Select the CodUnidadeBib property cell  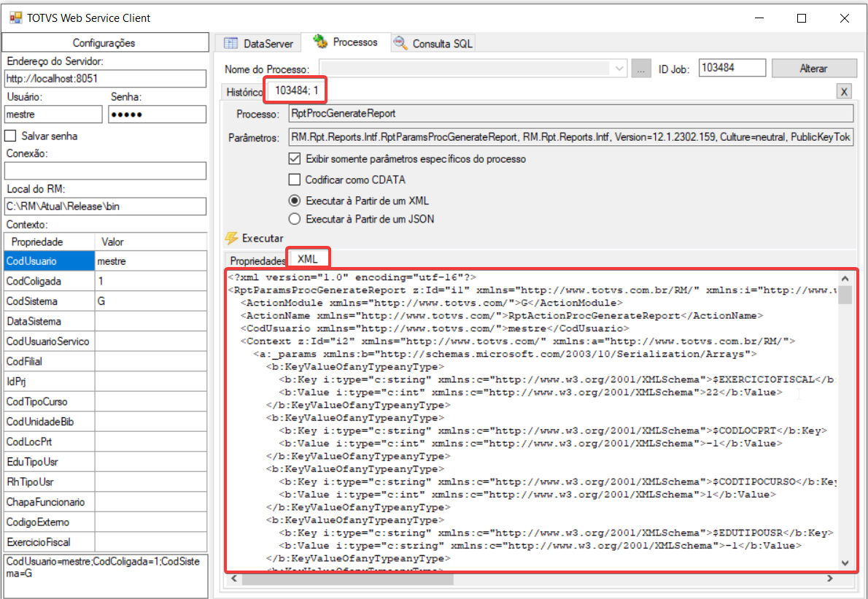[50, 422]
